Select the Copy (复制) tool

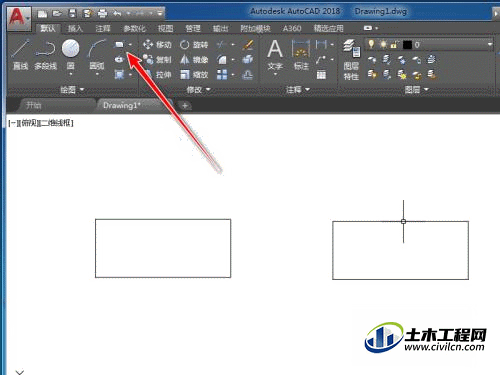tap(157, 60)
